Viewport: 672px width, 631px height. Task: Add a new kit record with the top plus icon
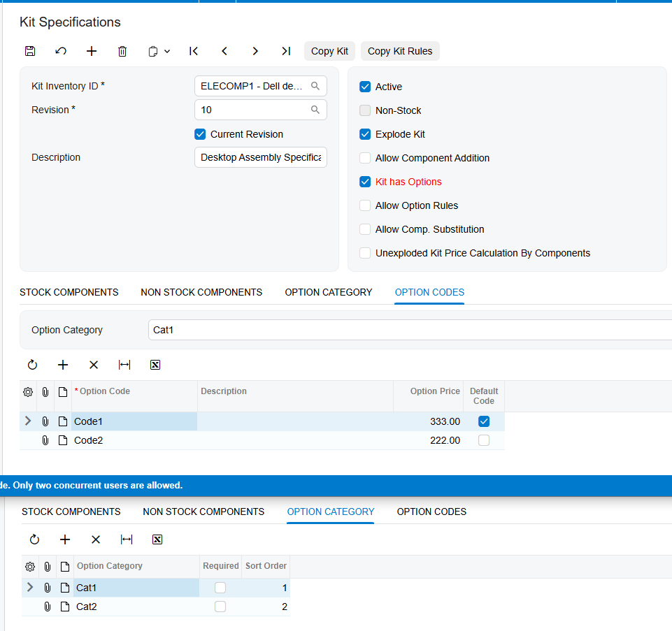[x=92, y=52]
